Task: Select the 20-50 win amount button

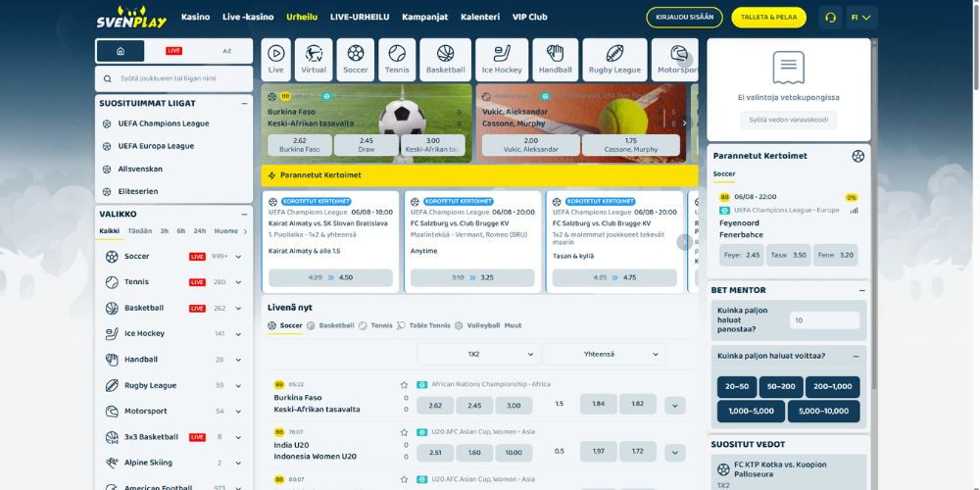Action: pos(737,386)
